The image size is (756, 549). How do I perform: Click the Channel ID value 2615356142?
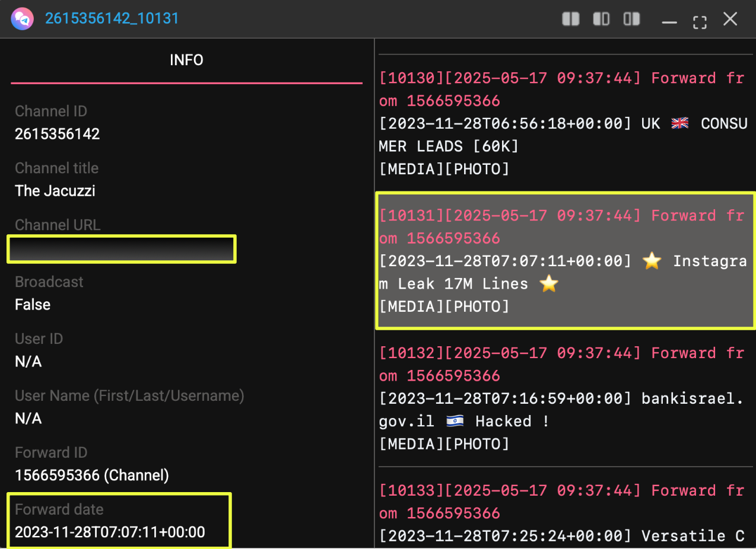pyautogui.click(x=57, y=134)
